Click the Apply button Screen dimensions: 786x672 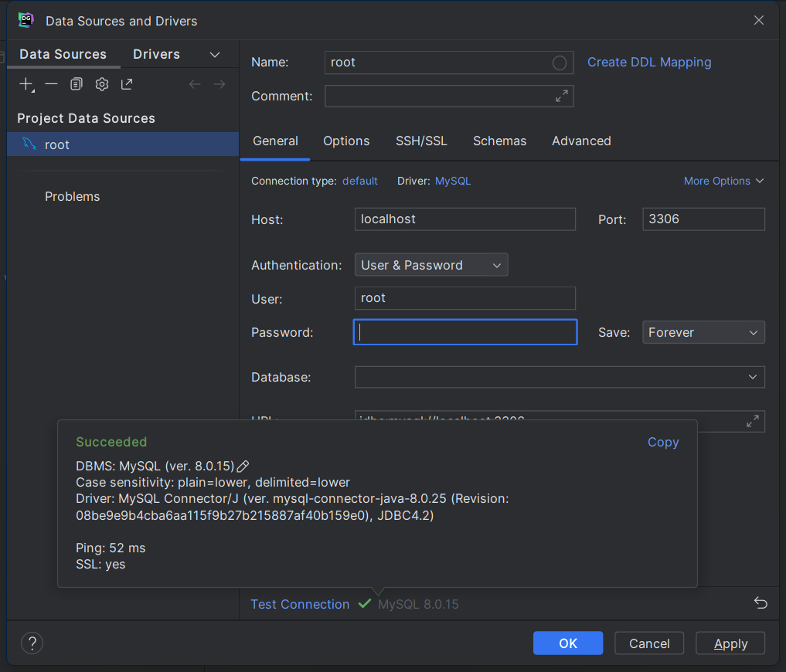pos(730,643)
